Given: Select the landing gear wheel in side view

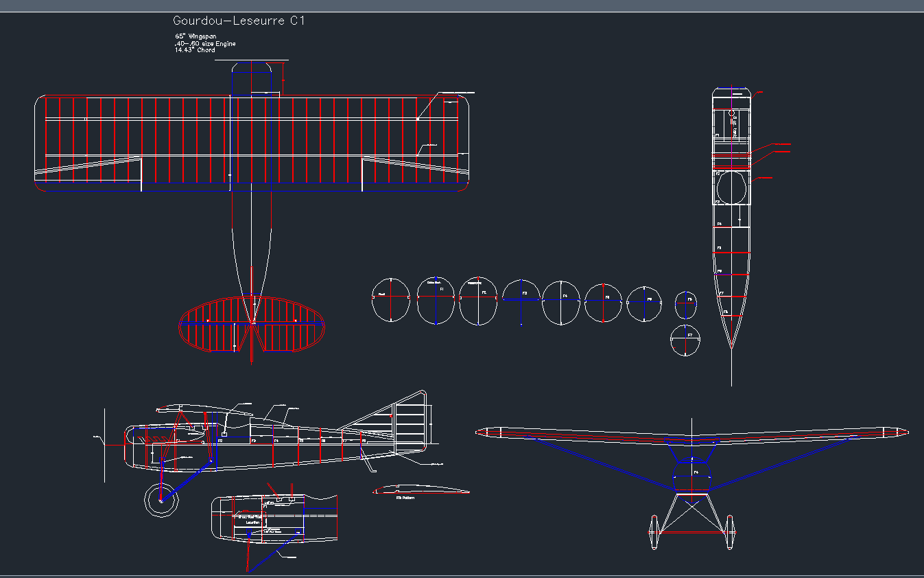Looking at the screenshot, I should coord(163,502).
